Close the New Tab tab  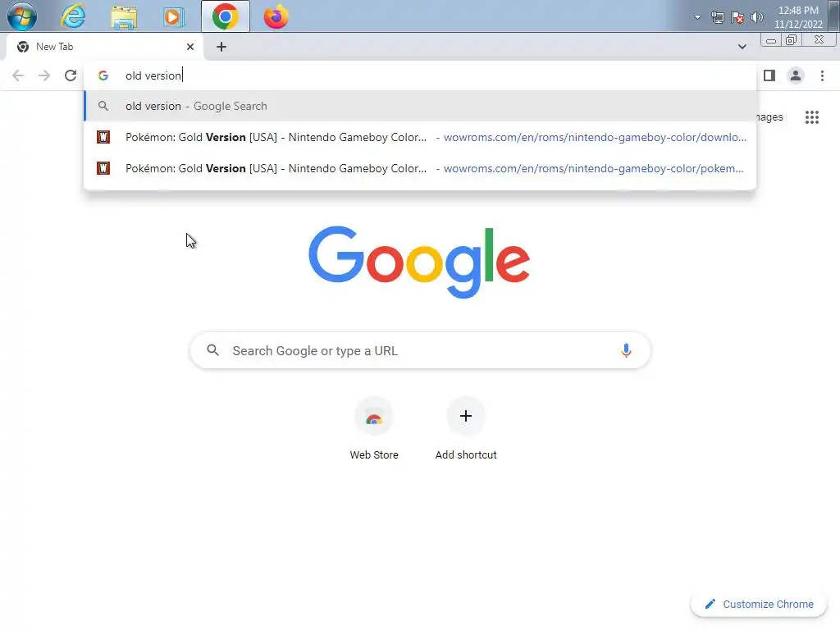[x=190, y=47]
